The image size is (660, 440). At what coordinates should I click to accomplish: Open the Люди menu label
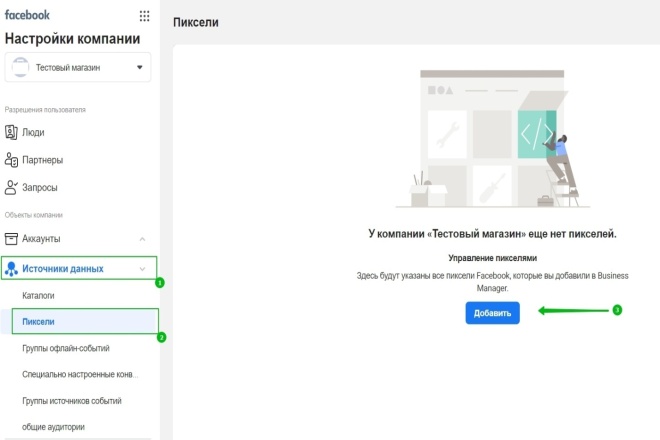[33, 132]
